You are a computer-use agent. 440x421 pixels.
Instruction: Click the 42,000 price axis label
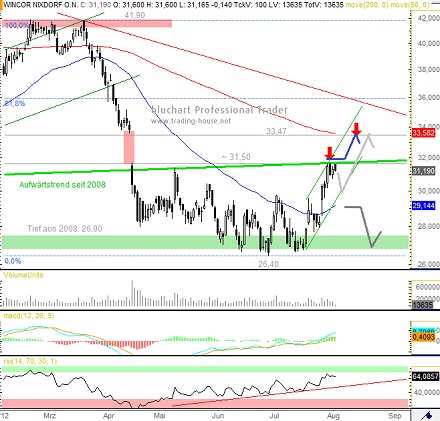429,18
